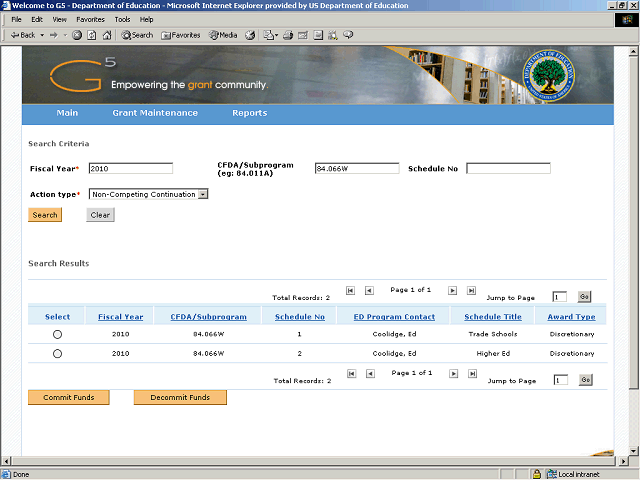The image size is (640, 480).
Task: Go to last page in bottom pager
Action: coord(472,374)
